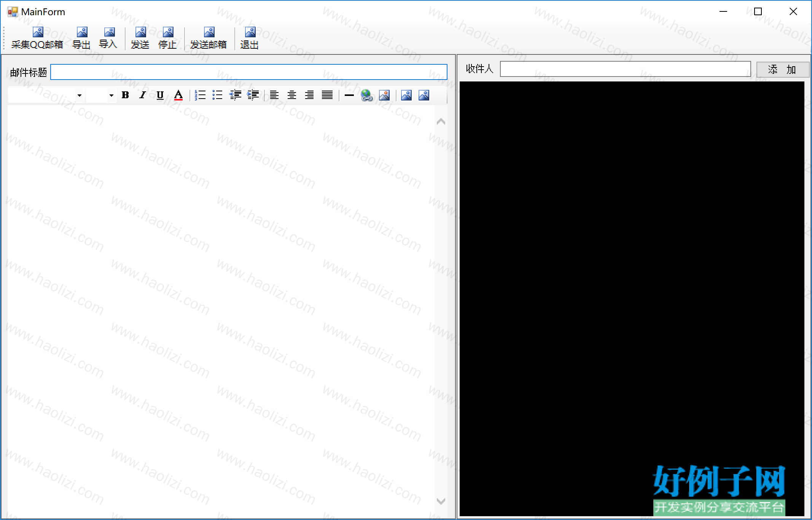The height and width of the screenshot is (520, 812).
Task: Align text to the right
Action: point(309,95)
